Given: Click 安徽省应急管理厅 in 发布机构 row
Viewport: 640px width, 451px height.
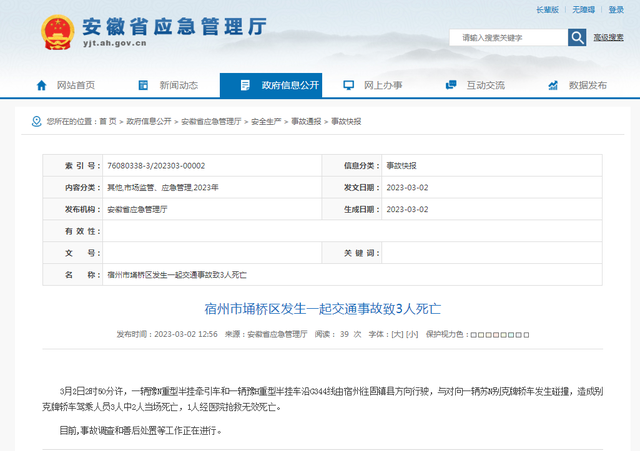Looking at the screenshot, I should tap(137, 209).
